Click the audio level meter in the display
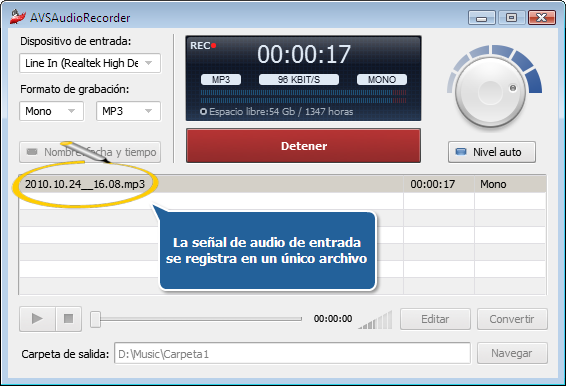Image resolution: width=566 pixels, height=386 pixels. point(303,96)
